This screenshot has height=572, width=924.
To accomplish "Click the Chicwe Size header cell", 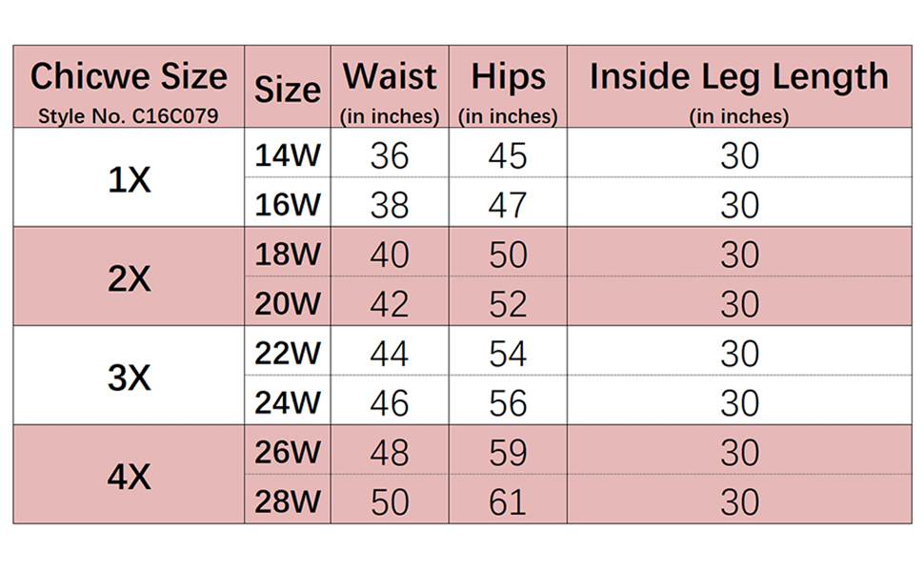I will [129, 76].
